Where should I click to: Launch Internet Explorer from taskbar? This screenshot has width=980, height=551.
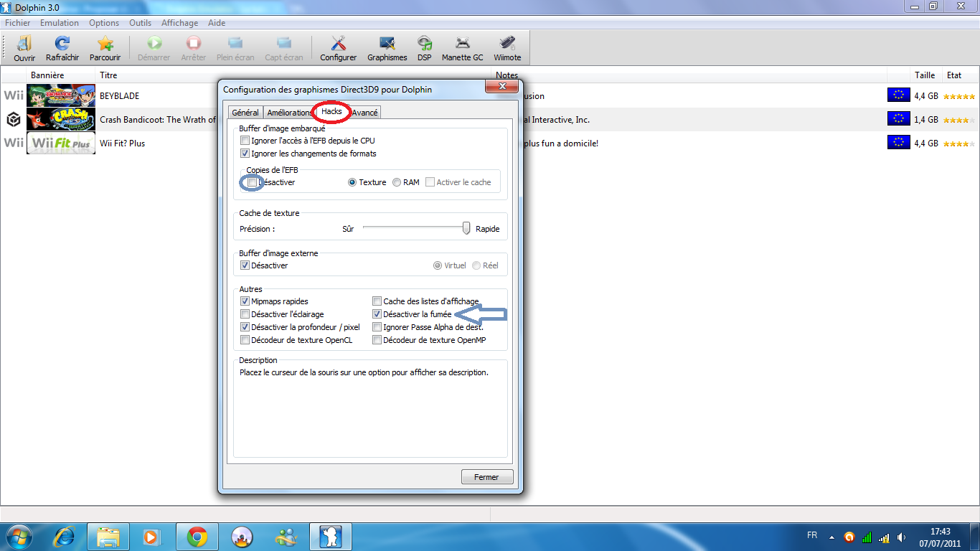pyautogui.click(x=65, y=536)
